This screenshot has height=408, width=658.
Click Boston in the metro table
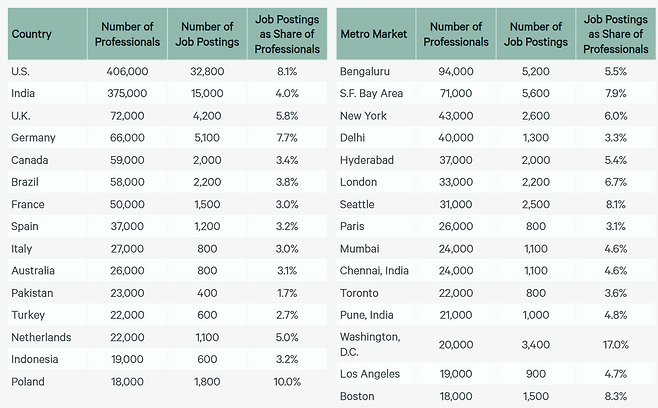[x=357, y=396]
